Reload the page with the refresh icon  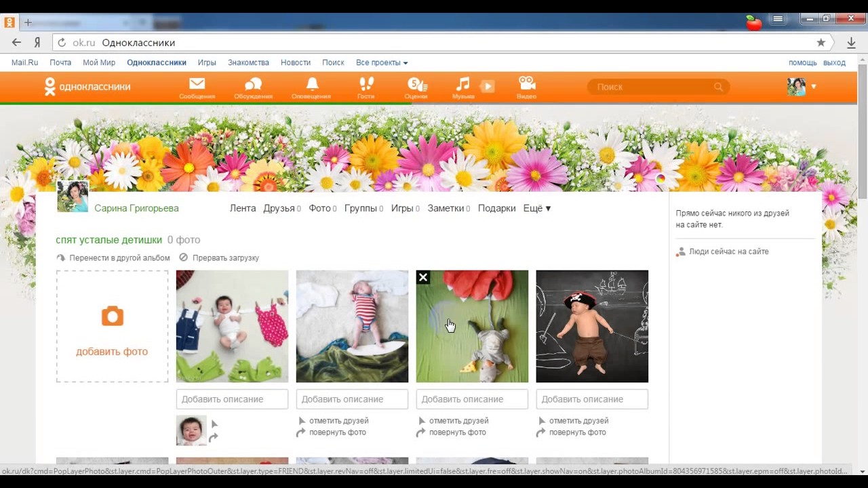pyautogui.click(x=62, y=43)
